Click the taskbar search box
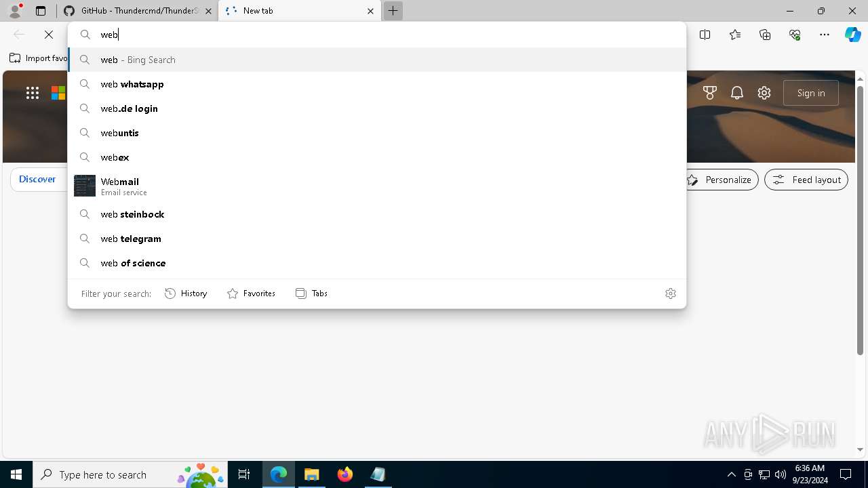868x488 pixels. (130, 474)
